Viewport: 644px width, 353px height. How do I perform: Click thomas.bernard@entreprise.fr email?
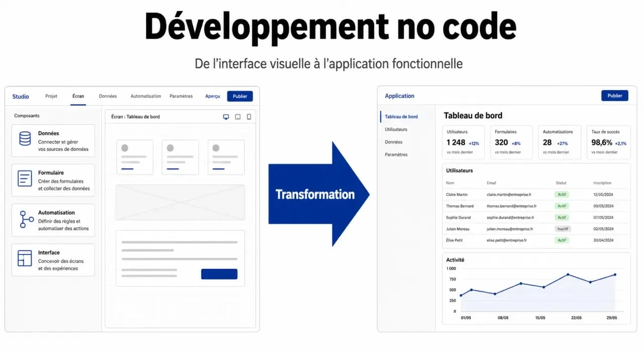[512, 206]
